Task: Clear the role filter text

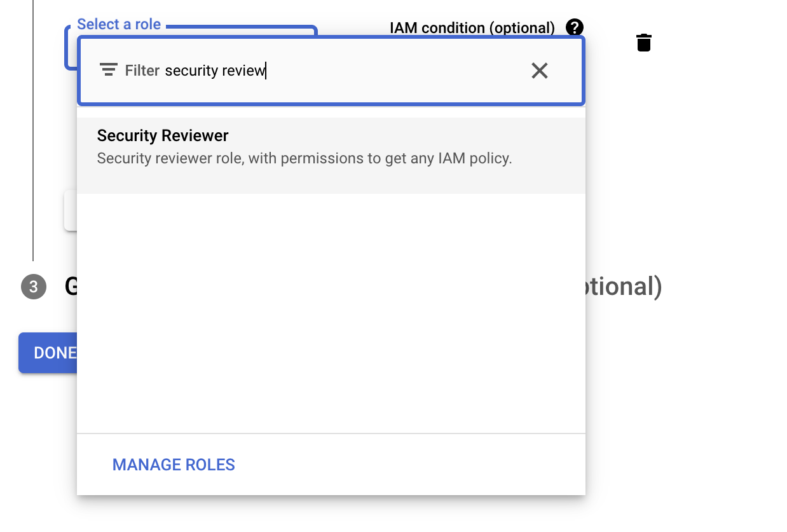Action: 539,71
